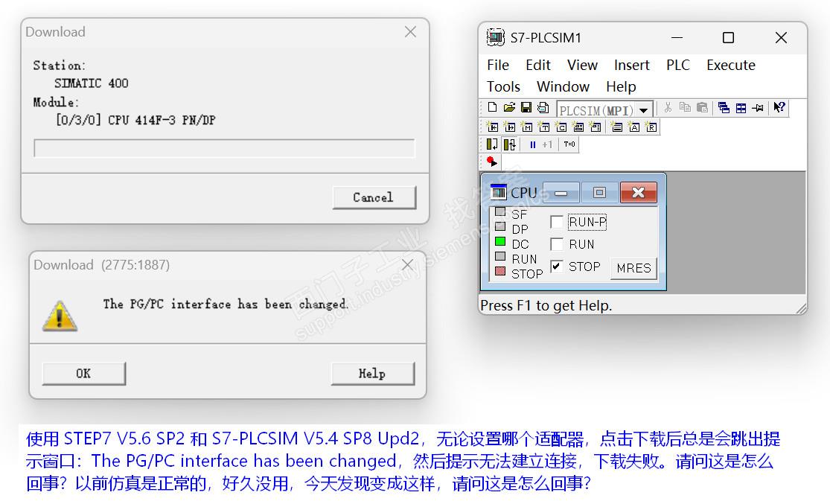Viewport: 830px width, 504px height.
Task: Select the Continuous Scan mode icon
Action: click(x=510, y=144)
